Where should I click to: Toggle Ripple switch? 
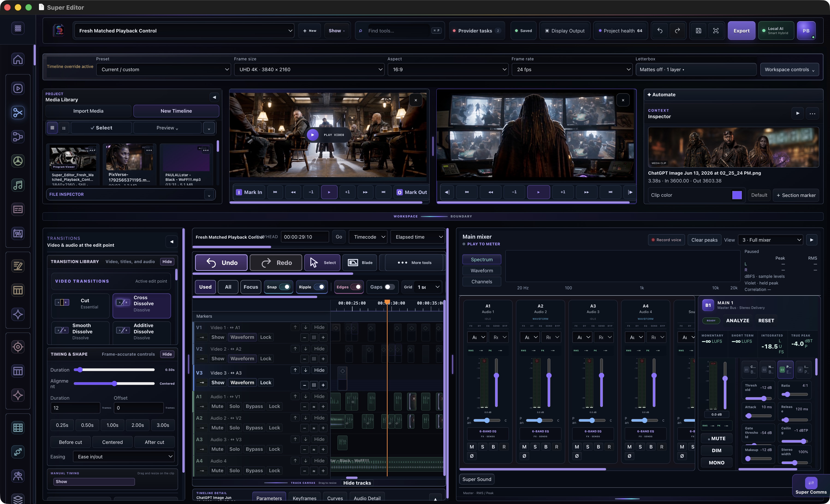(319, 287)
